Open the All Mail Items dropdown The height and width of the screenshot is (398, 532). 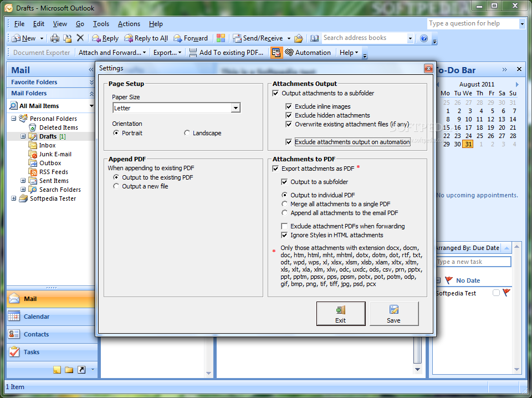(91, 106)
